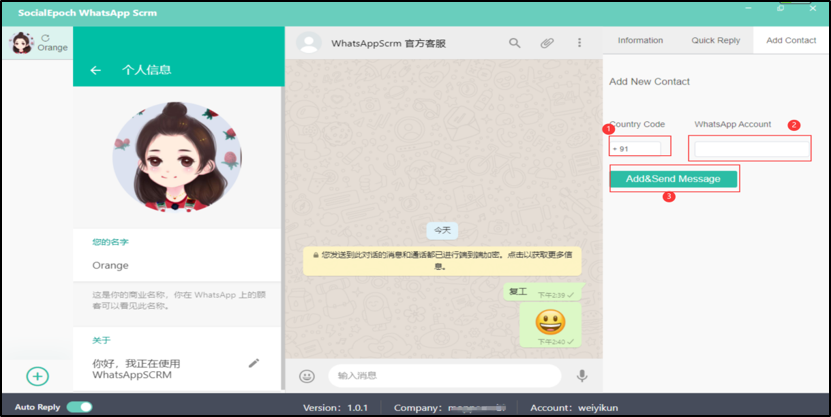Image resolution: width=831 pixels, height=417 pixels.
Task: Click the 你好,我正在使用 WhatsAppSCRM text
Action: point(136,369)
